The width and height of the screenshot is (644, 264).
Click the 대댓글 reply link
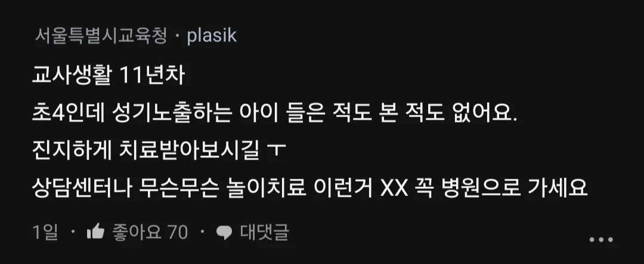264,232
